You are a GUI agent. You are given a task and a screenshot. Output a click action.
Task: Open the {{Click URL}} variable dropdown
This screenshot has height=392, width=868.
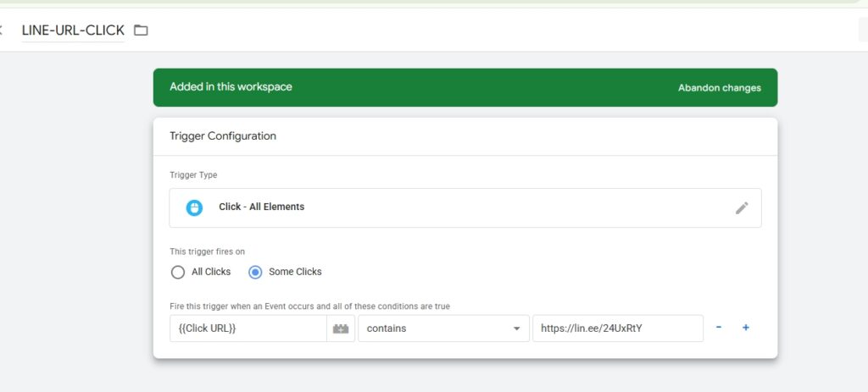pos(248,329)
